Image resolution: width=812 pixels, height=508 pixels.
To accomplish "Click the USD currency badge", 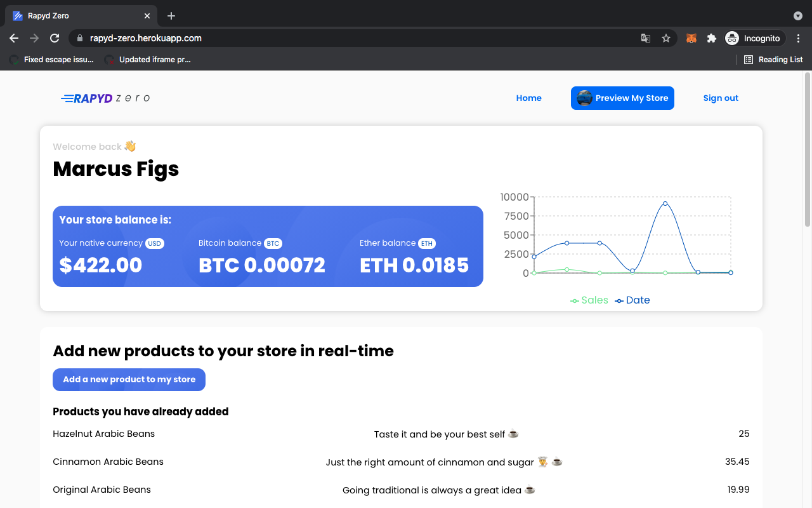I will pyautogui.click(x=155, y=243).
